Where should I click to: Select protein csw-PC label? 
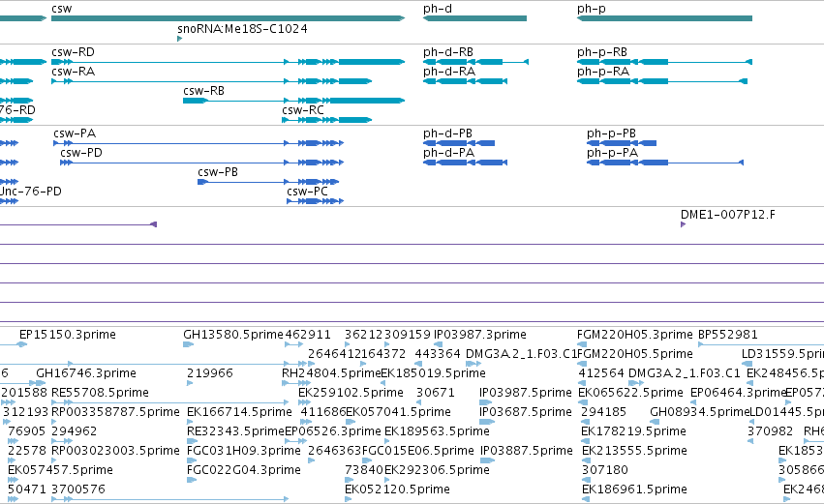(307, 192)
